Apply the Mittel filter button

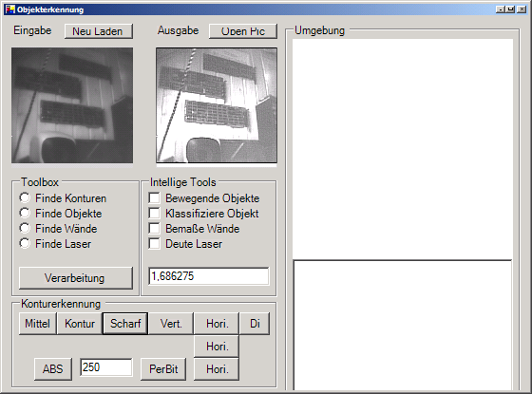[x=38, y=324]
